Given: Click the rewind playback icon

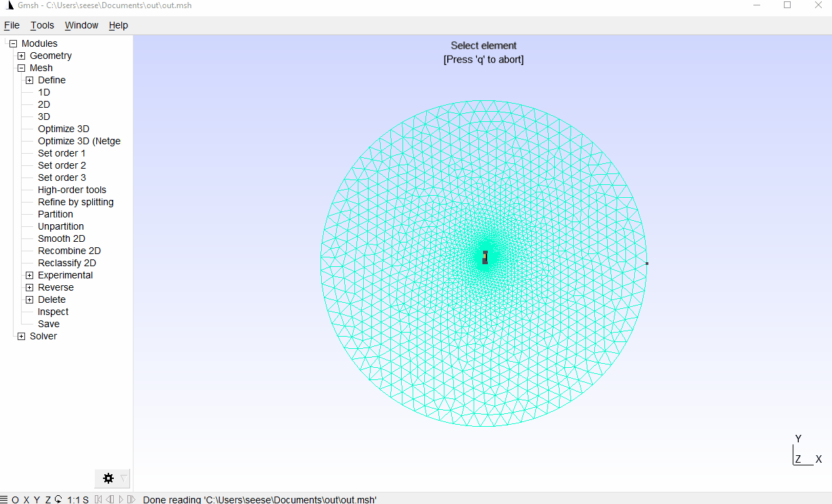Looking at the screenshot, I should click(98, 500).
